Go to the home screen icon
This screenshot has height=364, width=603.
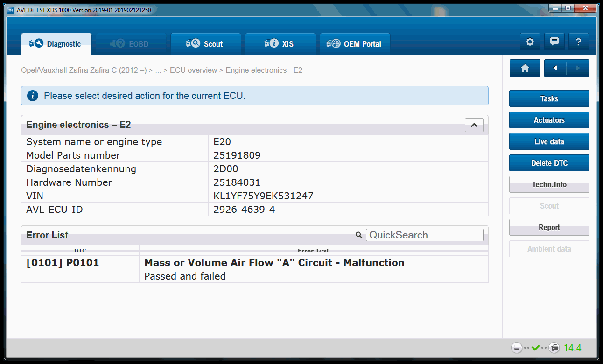click(x=525, y=68)
